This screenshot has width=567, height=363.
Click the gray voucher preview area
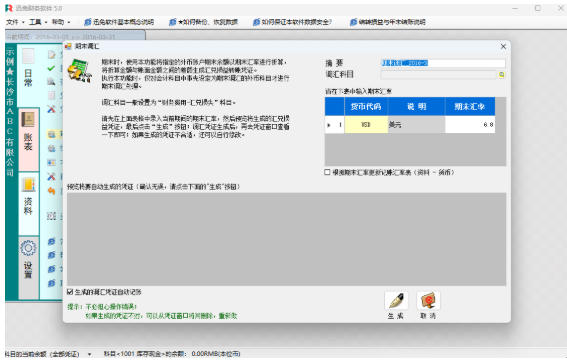[x=286, y=239]
